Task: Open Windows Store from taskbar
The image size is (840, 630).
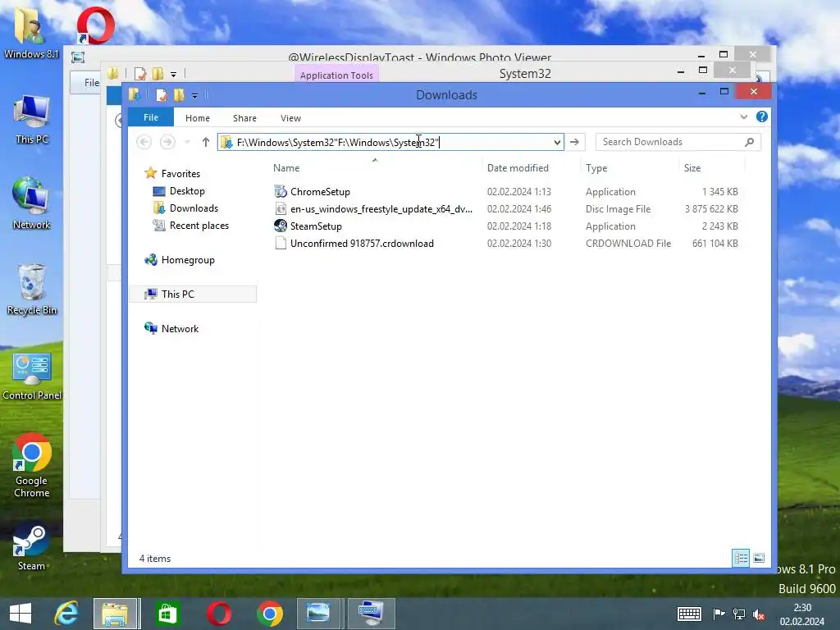Action: click(x=167, y=614)
